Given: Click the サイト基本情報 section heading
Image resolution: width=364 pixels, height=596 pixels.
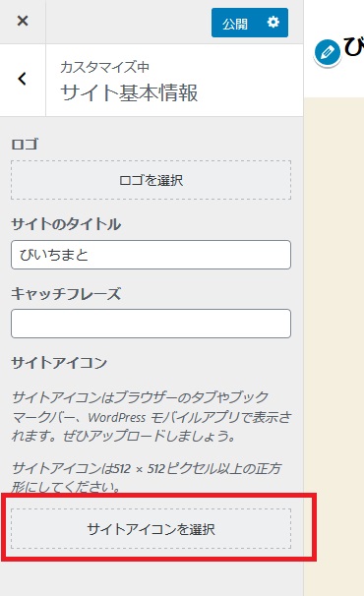Looking at the screenshot, I should click(x=129, y=93).
